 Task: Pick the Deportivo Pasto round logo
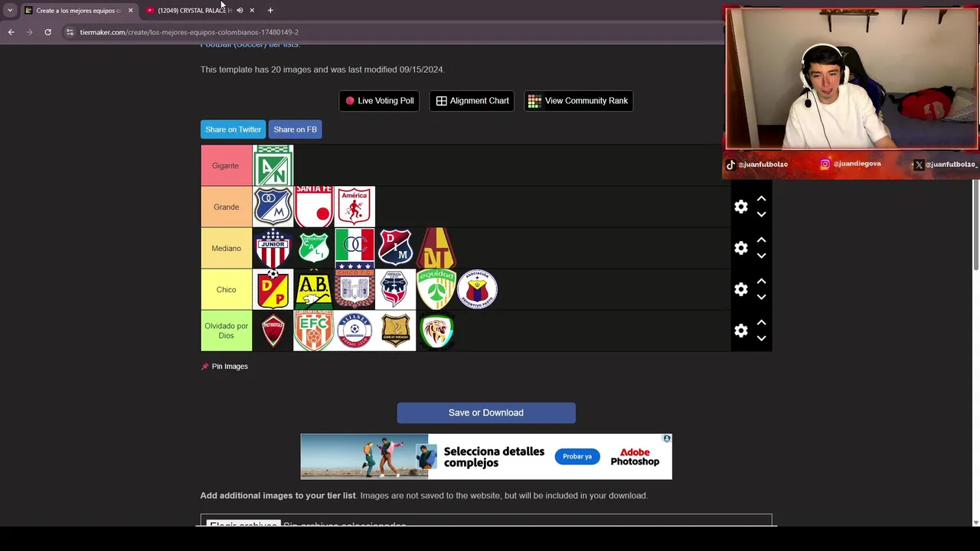[x=477, y=289]
